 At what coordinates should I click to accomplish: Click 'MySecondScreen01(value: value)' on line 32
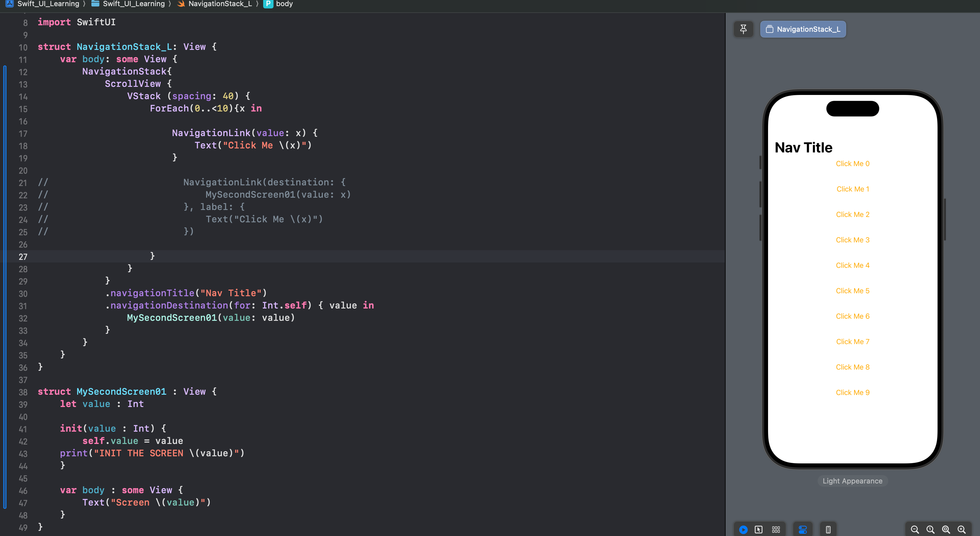211,318
